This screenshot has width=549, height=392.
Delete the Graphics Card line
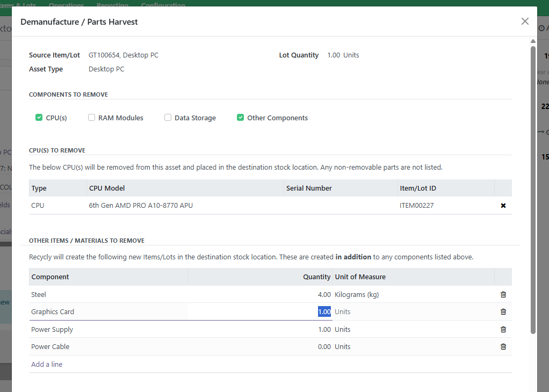[503, 311]
